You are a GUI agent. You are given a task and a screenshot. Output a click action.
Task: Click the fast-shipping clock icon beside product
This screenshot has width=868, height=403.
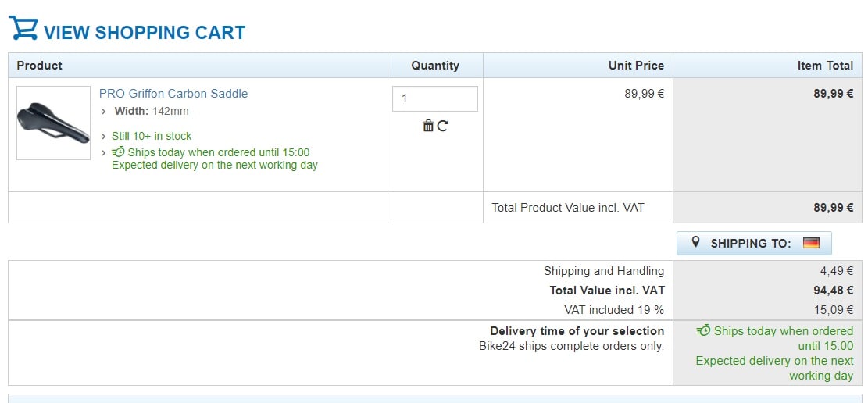click(119, 152)
